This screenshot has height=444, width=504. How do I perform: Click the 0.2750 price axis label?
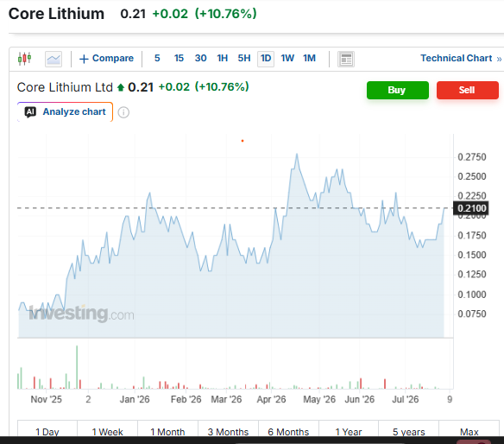click(472, 157)
